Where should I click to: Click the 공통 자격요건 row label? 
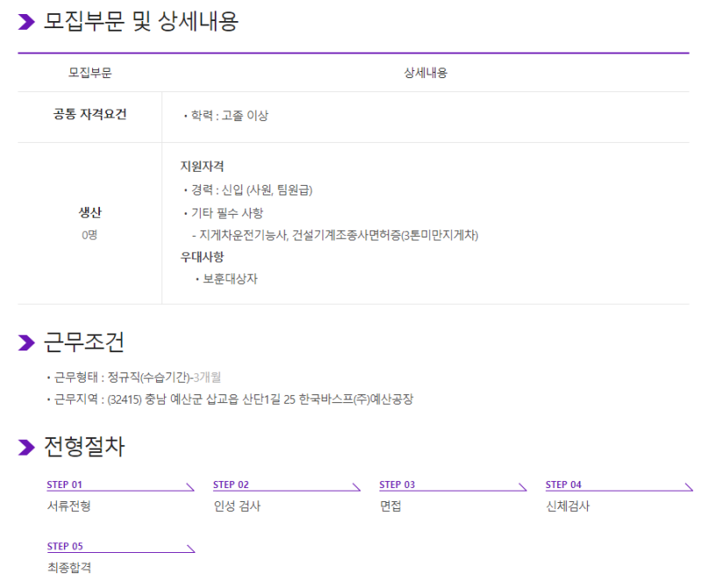point(89,115)
